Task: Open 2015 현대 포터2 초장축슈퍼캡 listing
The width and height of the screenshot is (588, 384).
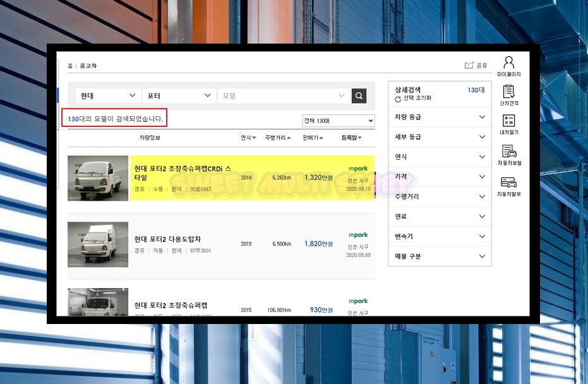Action: tap(171, 305)
